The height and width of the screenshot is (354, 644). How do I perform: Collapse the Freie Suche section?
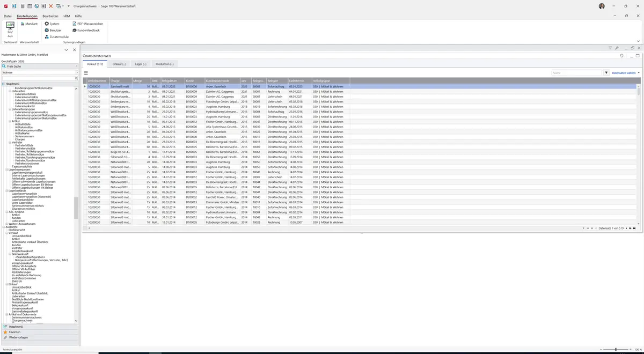pos(77,67)
